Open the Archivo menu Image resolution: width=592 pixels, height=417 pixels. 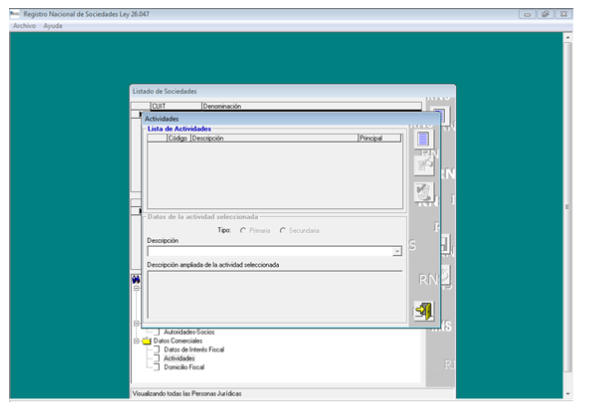(x=24, y=26)
